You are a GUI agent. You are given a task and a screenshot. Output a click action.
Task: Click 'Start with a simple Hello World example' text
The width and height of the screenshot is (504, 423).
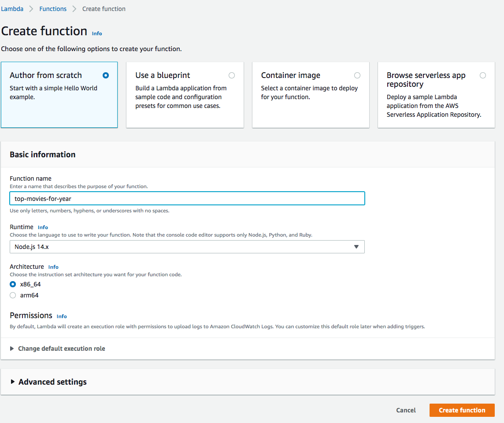(x=53, y=93)
